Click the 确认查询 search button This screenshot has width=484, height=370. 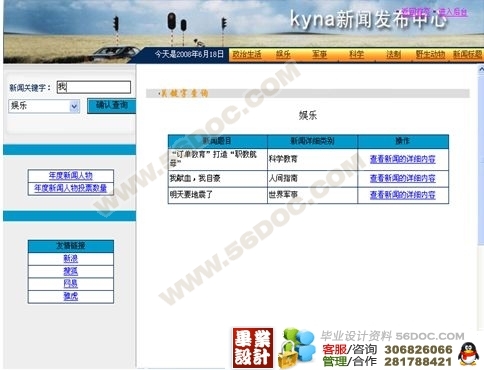(111, 106)
